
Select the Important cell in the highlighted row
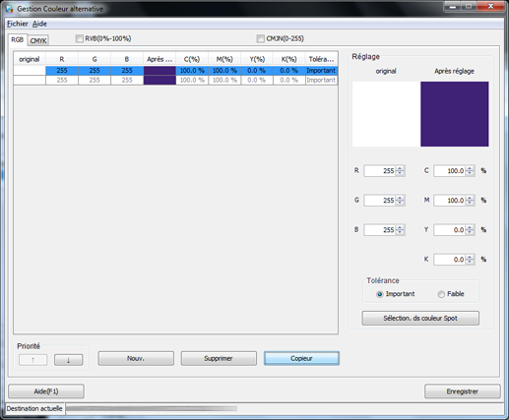(321, 71)
